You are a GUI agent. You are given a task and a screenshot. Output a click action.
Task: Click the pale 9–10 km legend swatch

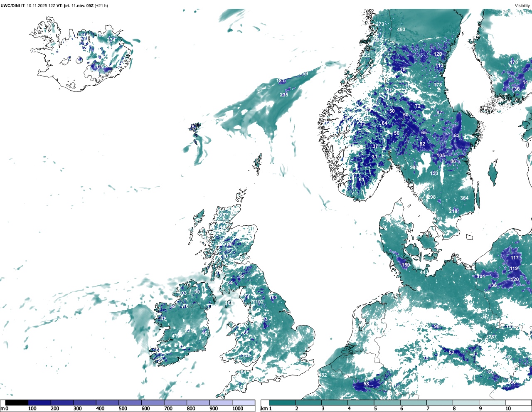(x=492, y=402)
